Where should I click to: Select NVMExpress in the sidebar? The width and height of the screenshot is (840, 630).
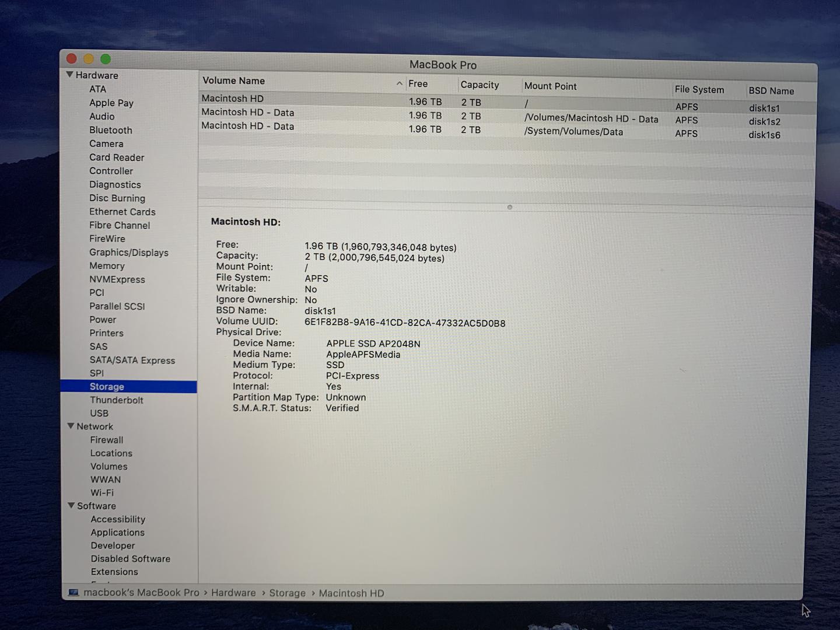click(x=117, y=279)
